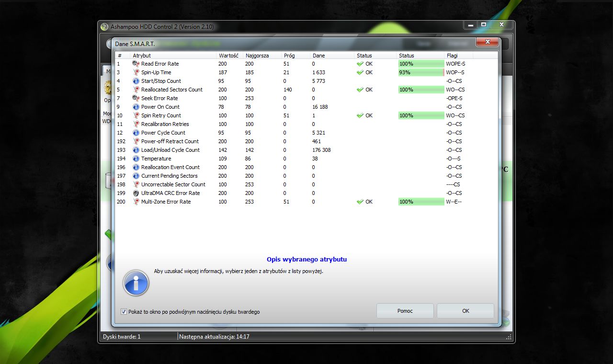This screenshot has height=364, width=613.
Task: Click the Ashampoo HDD Control title bar icon
Action: [x=104, y=26]
